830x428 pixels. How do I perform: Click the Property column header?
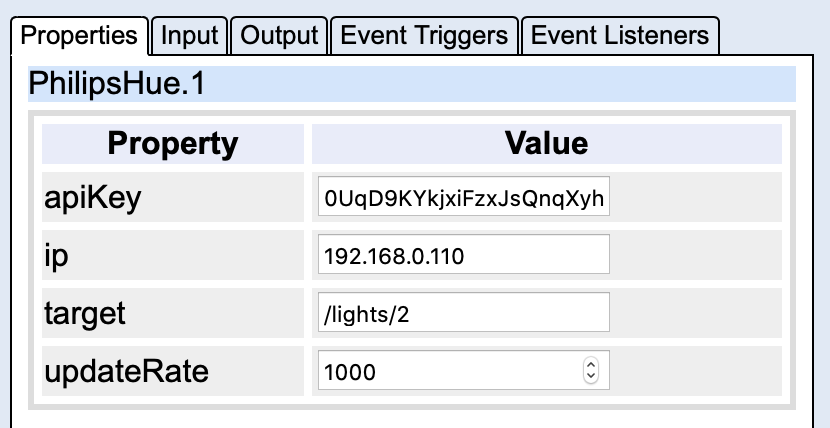coord(173,144)
